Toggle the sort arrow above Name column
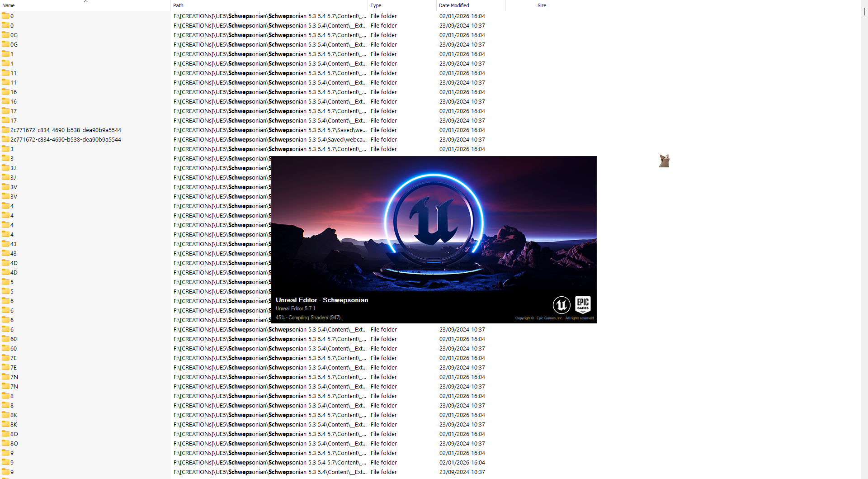This screenshot has width=868, height=479. click(85, 1)
